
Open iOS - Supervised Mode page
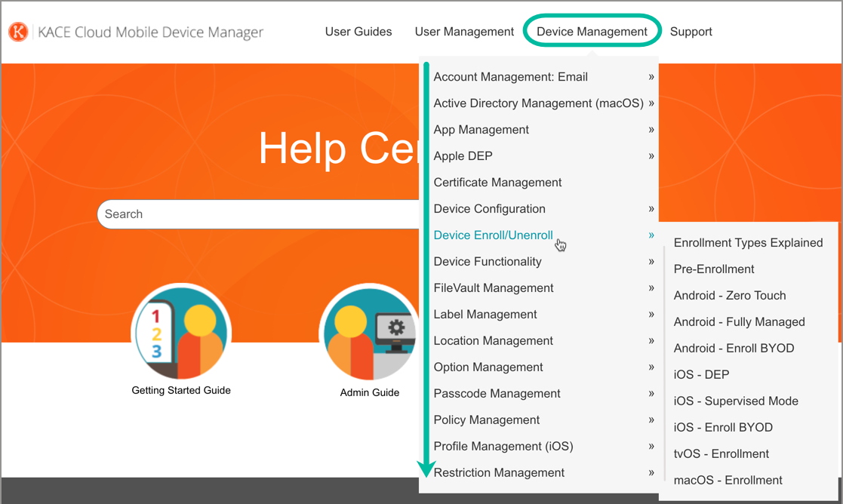(x=736, y=401)
